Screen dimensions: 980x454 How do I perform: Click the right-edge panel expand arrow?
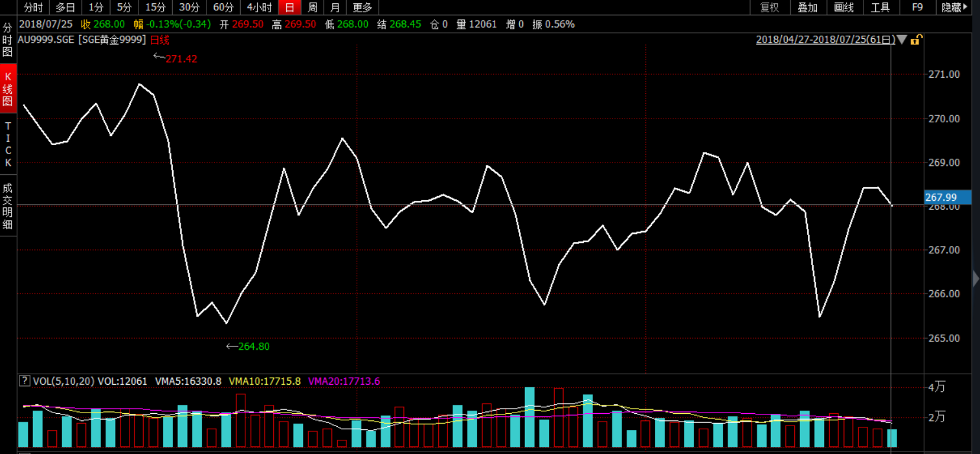point(975,278)
